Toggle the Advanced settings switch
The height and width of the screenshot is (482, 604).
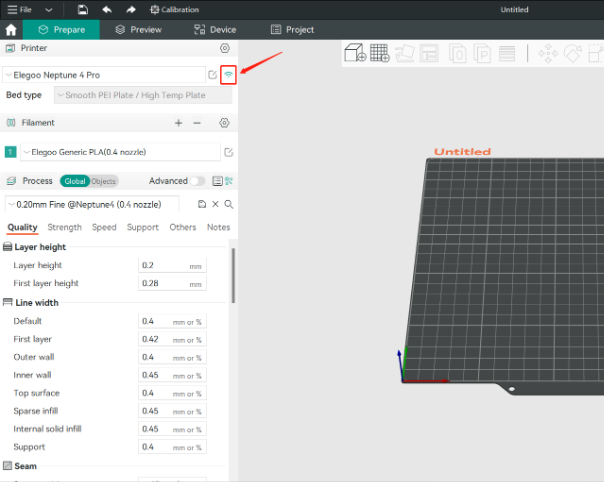pyautogui.click(x=199, y=181)
